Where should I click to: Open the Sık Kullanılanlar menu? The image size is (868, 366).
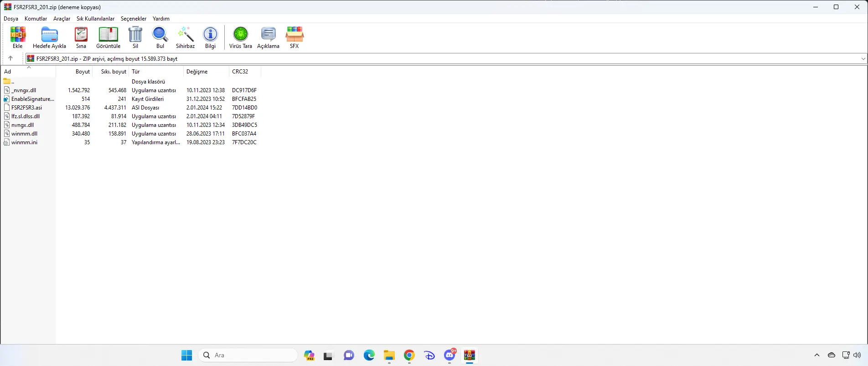tap(96, 19)
